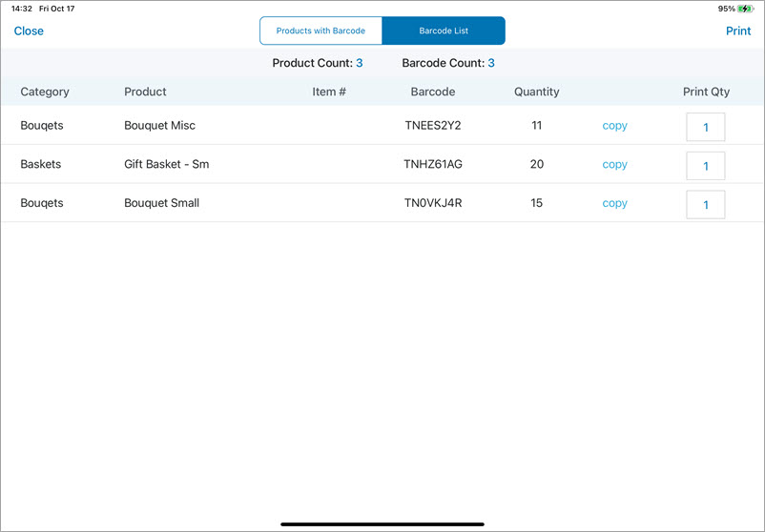Select barcode TNHZ61AG

pos(433,164)
